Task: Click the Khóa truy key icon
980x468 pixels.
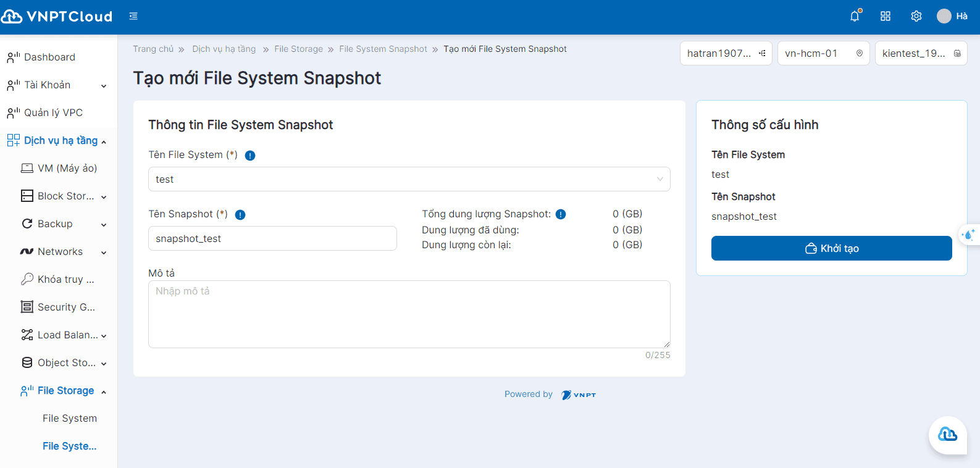Action: (27, 279)
